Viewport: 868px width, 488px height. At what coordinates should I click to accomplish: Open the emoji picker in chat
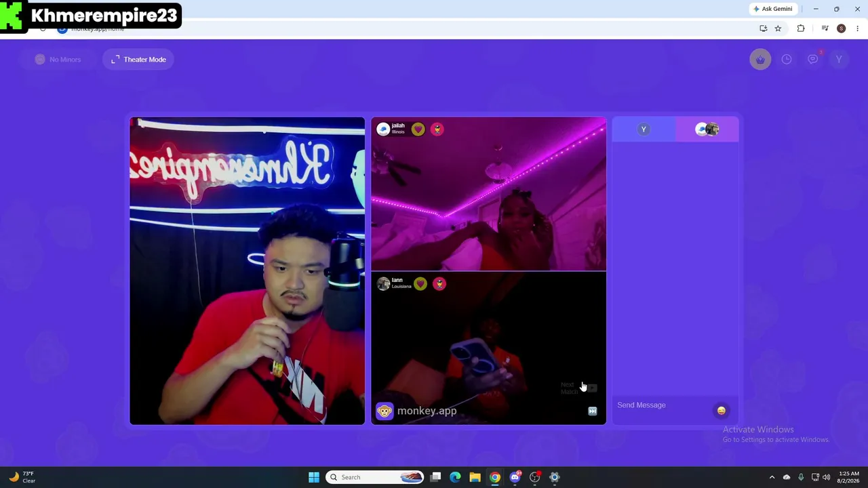722,410
